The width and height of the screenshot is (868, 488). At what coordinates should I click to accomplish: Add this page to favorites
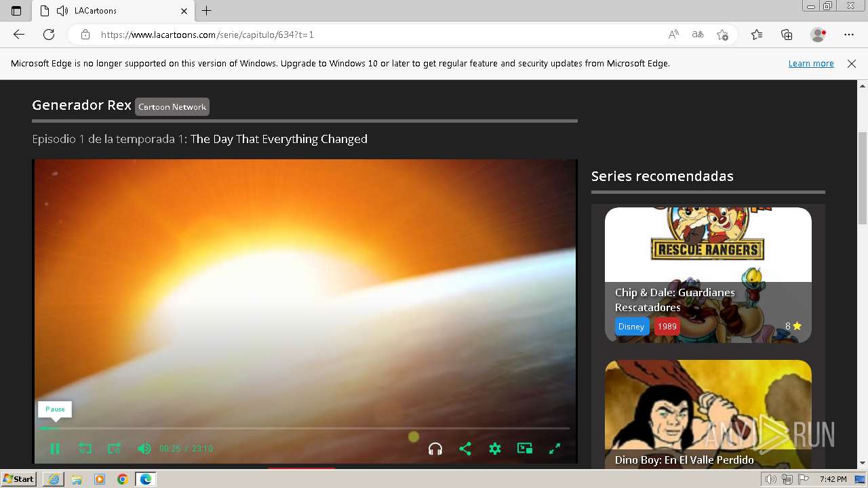tap(723, 35)
